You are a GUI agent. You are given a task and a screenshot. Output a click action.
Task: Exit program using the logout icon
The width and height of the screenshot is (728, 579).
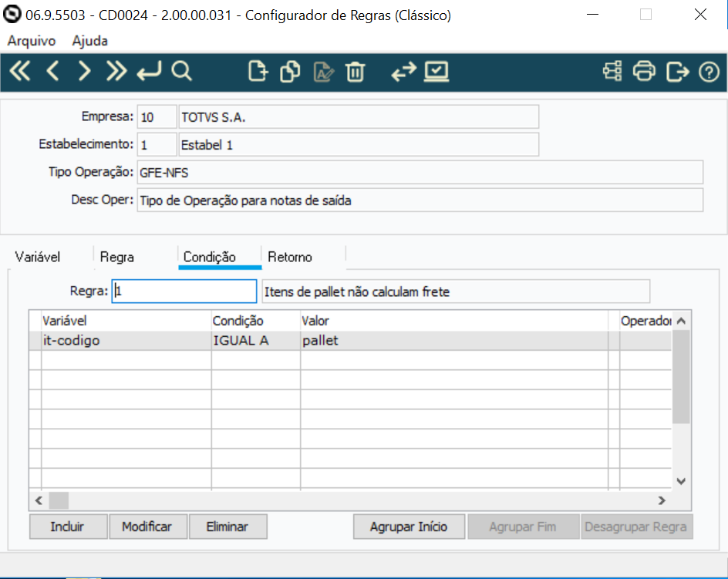(x=677, y=72)
